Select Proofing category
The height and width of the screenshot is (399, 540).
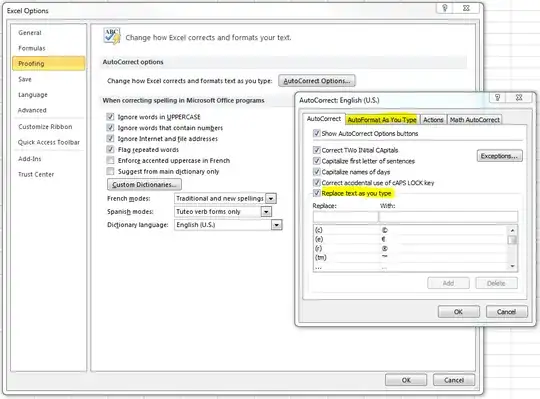(49, 64)
